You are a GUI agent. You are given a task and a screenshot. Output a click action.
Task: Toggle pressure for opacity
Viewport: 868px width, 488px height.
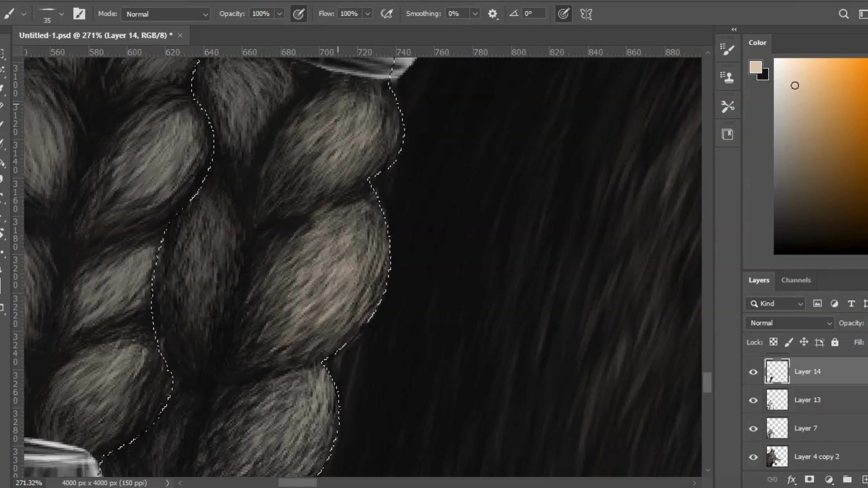(299, 14)
